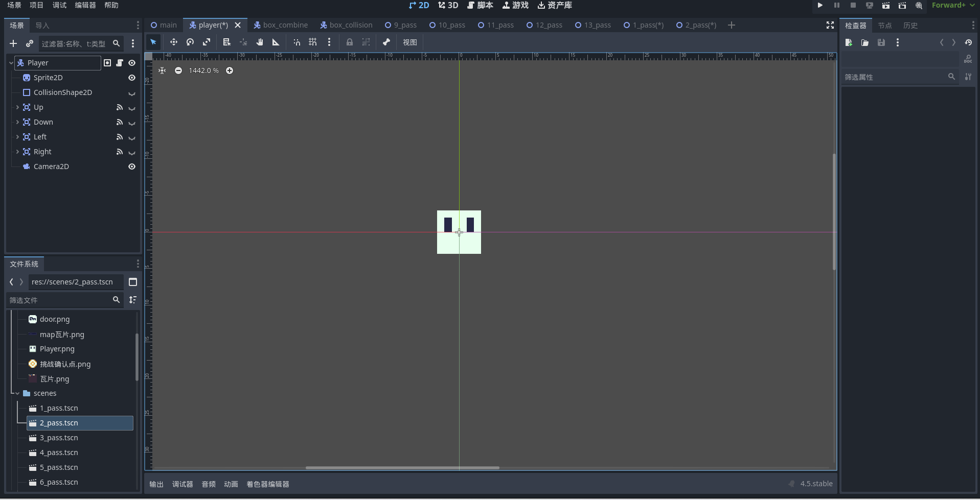Select the Scale mode tool
The height and width of the screenshot is (500, 980).
coord(207,42)
